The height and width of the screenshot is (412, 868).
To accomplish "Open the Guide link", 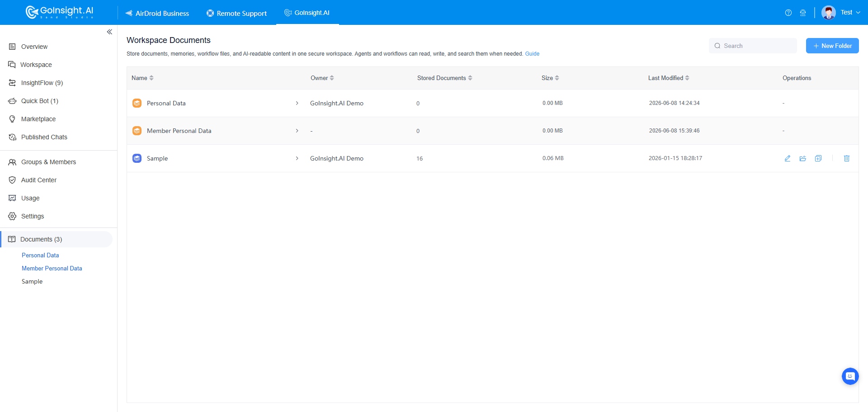I will point(532,54).
